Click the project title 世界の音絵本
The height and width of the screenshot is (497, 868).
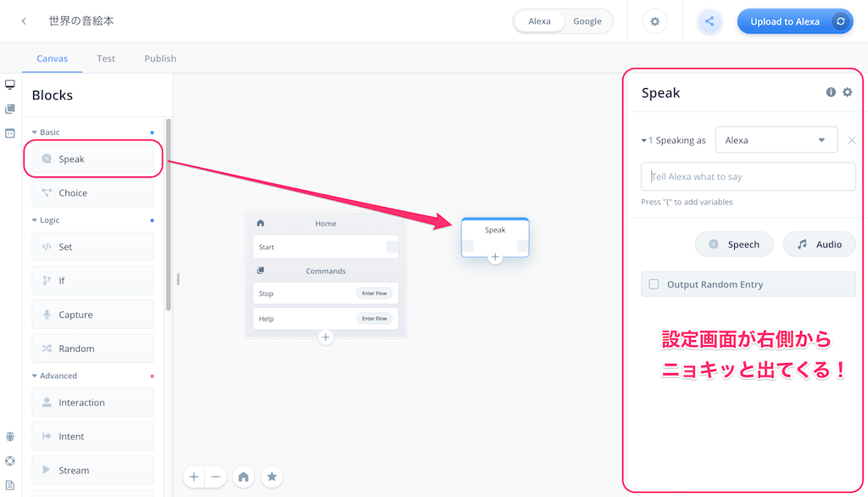point(81,21)
